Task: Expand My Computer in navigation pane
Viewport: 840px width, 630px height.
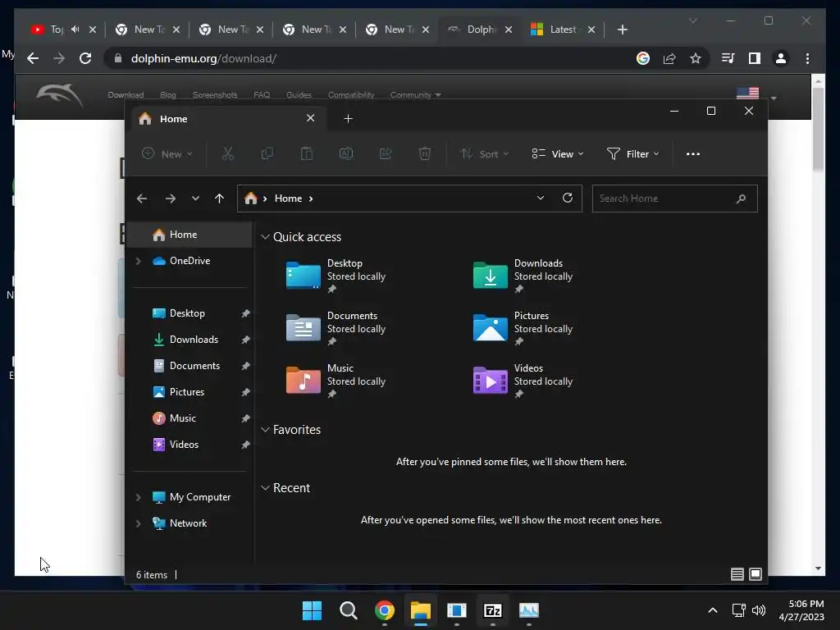Action: tap(138, 497)
